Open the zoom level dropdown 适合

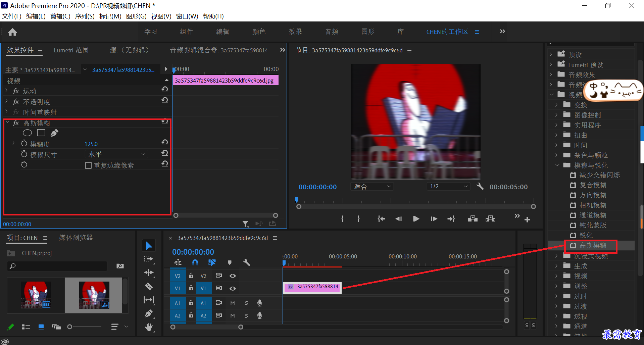click(372, 186)
